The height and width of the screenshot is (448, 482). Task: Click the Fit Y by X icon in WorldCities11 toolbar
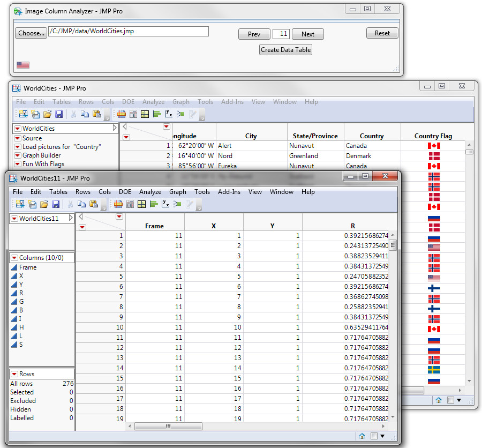point(165,204)
